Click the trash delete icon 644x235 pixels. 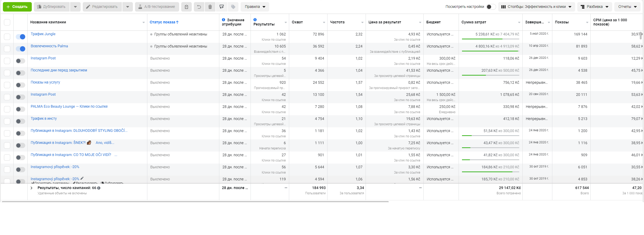click(x=210, y=7)
